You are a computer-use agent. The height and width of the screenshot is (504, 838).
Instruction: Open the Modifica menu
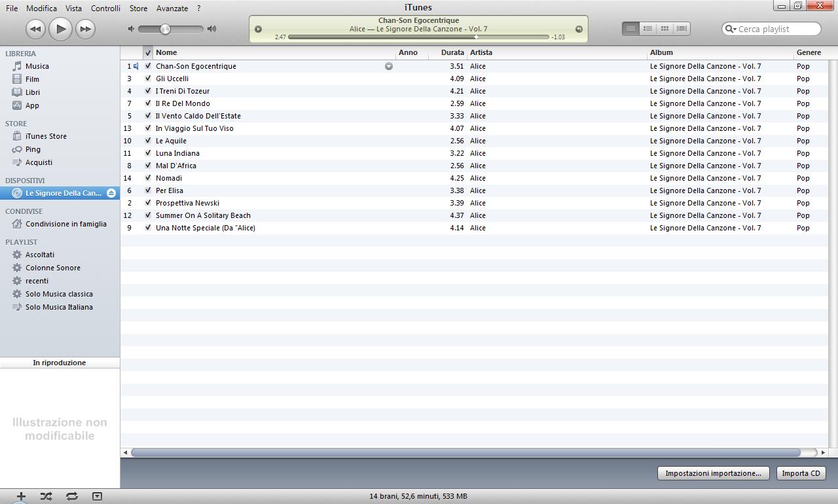41,9
